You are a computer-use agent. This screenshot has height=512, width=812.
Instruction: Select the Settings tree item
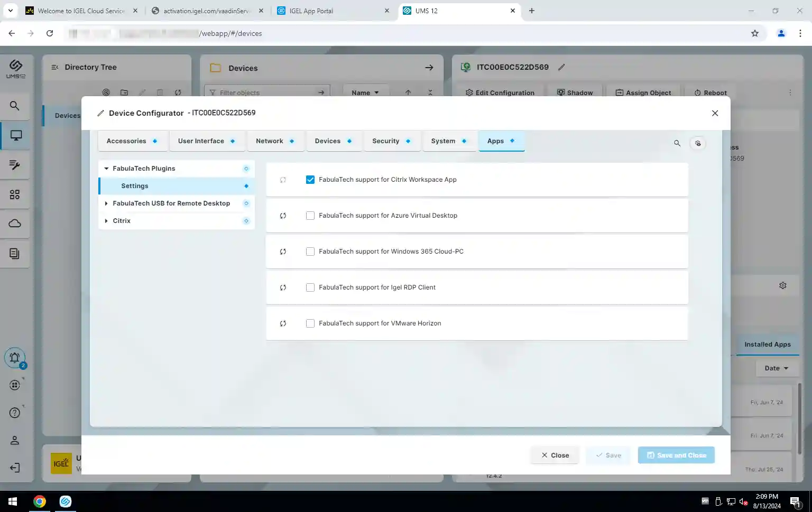(135, 186)
